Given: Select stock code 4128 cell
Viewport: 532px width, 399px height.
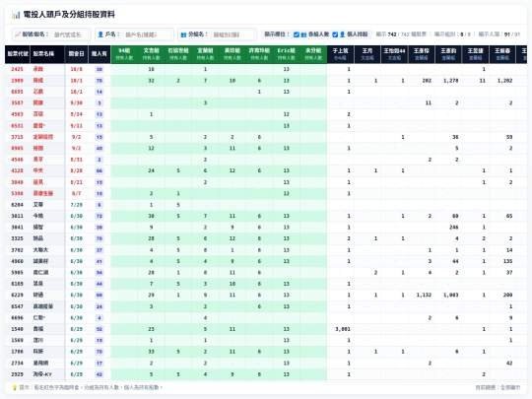Looking at the screenshot, I should [x=17, y=170].
